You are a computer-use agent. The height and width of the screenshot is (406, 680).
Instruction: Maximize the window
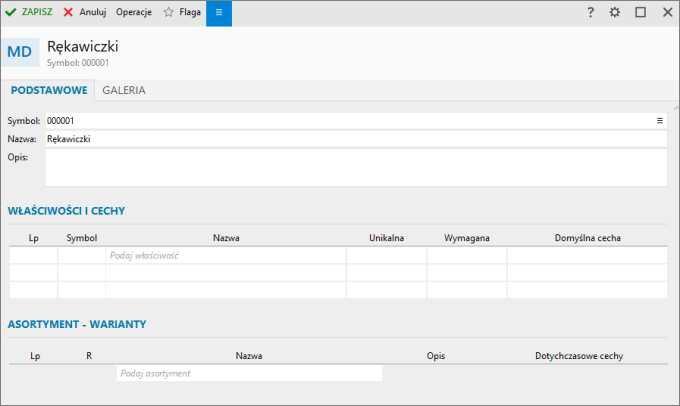(x=640, y=12)
